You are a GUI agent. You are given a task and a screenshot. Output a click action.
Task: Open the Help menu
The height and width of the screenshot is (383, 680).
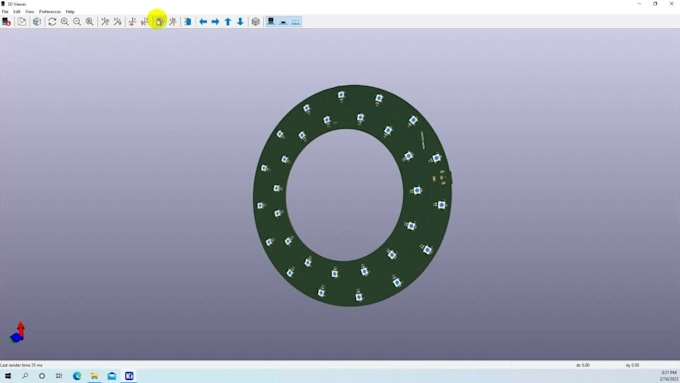[70, 12]
